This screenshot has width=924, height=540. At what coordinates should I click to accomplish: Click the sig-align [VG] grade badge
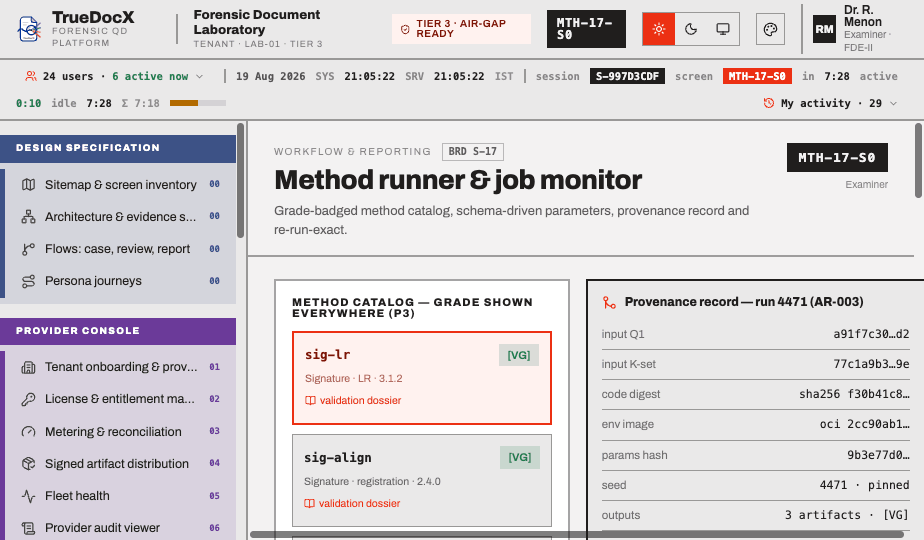tap(520, 457)
